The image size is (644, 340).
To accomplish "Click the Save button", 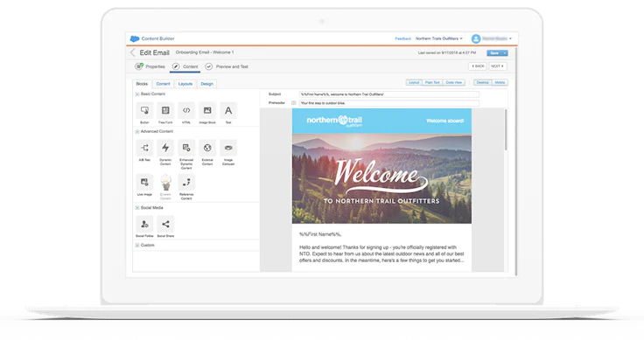I will click(494, 53).
